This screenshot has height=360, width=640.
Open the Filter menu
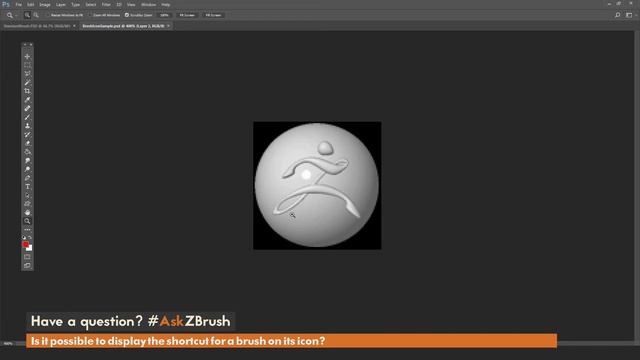[x=106, y=4]
